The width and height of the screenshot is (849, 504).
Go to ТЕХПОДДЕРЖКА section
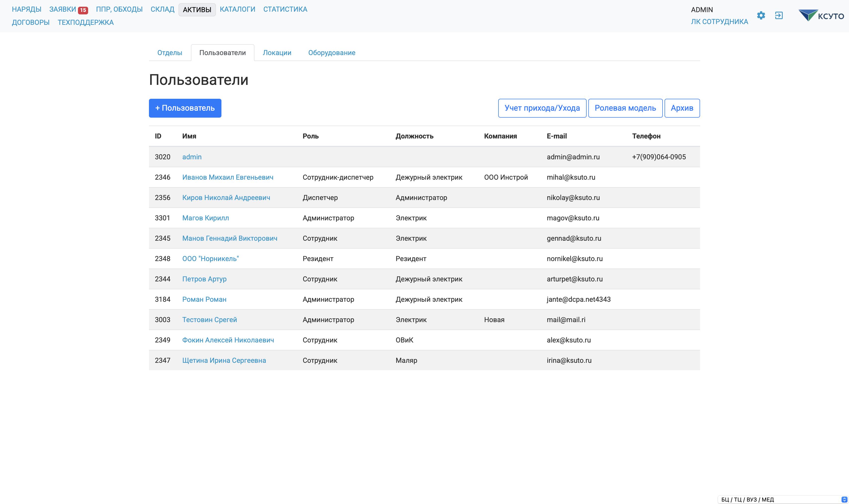[86, 22]
